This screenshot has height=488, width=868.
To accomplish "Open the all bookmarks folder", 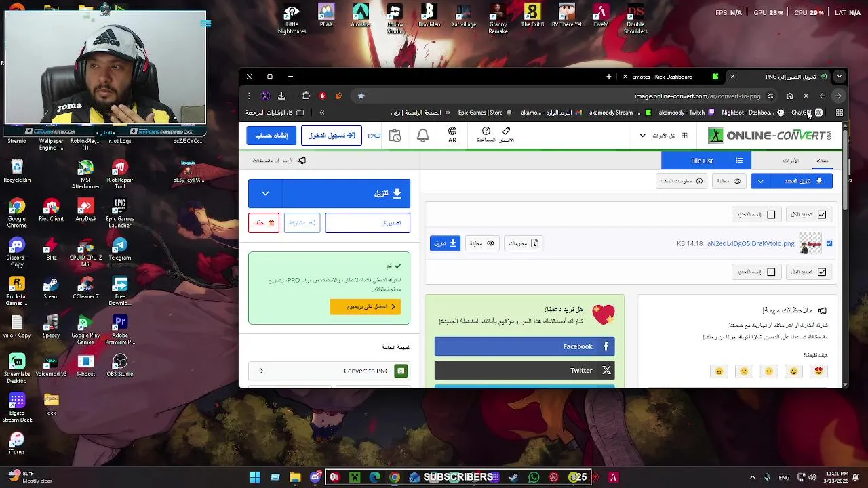I will point(275,113).
